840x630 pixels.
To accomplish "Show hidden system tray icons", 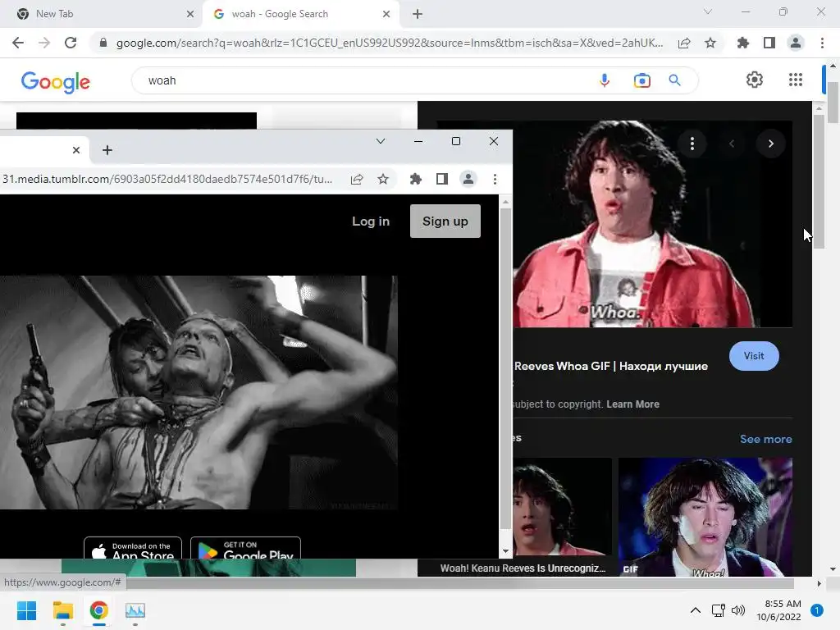I will click(x=696, y=610).
